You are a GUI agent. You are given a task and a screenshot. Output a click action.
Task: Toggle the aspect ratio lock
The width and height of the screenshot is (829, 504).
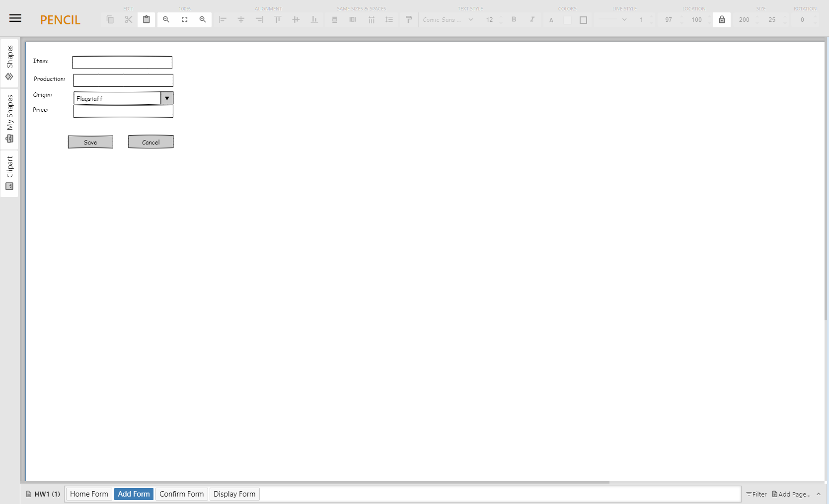(722, 20)
